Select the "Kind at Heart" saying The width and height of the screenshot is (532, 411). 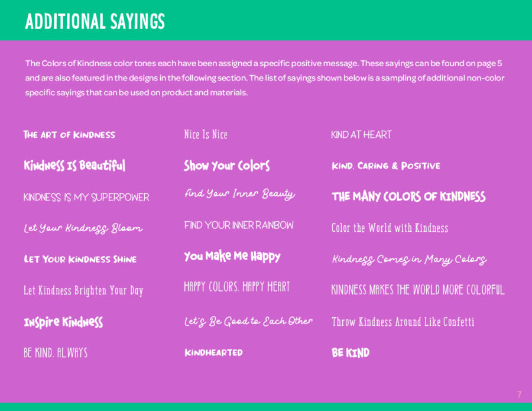(x=361, y=135)
